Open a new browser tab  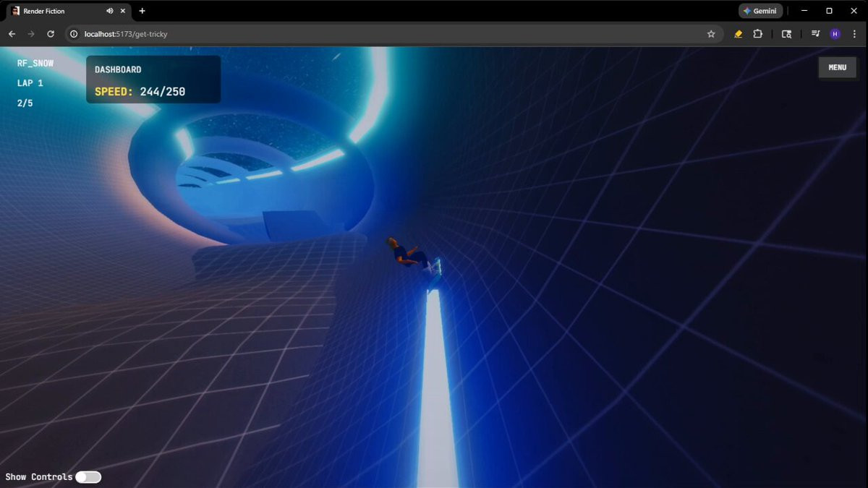tap(142, 11)
